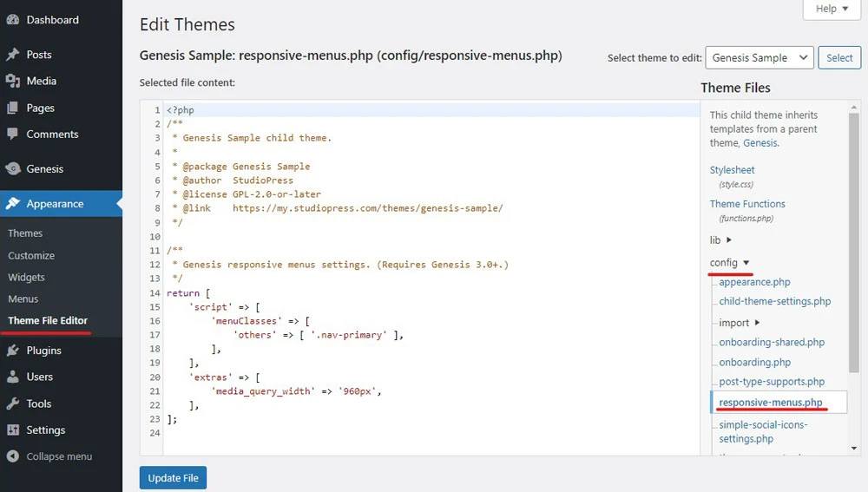Open the Help dropdown tab

(x=832, y=9)
